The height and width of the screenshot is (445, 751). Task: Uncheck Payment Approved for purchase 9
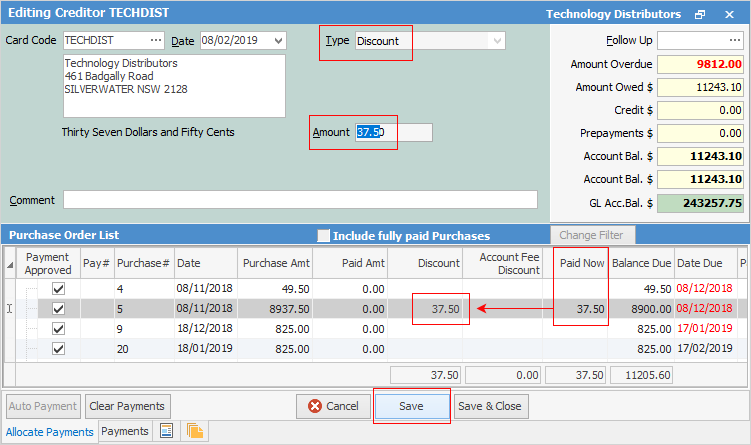click(x=58, y=329)
